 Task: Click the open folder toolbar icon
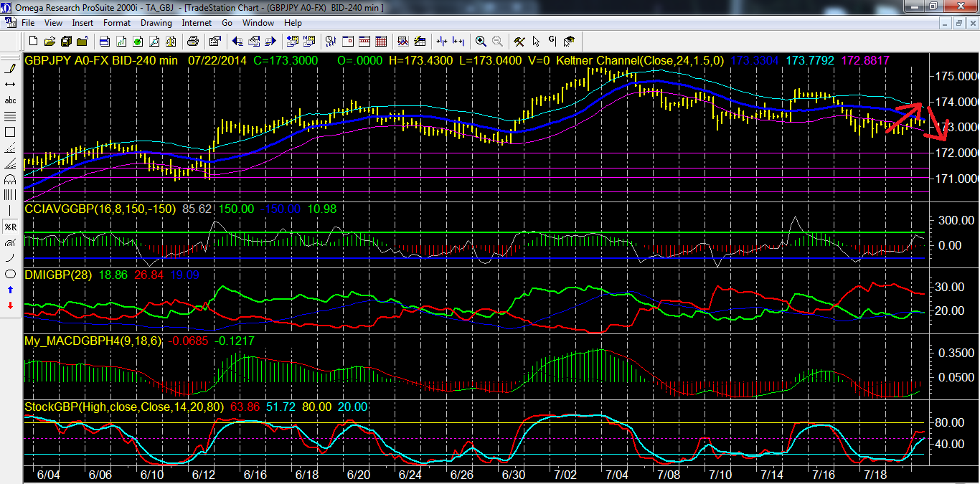[x=51, y=41]
